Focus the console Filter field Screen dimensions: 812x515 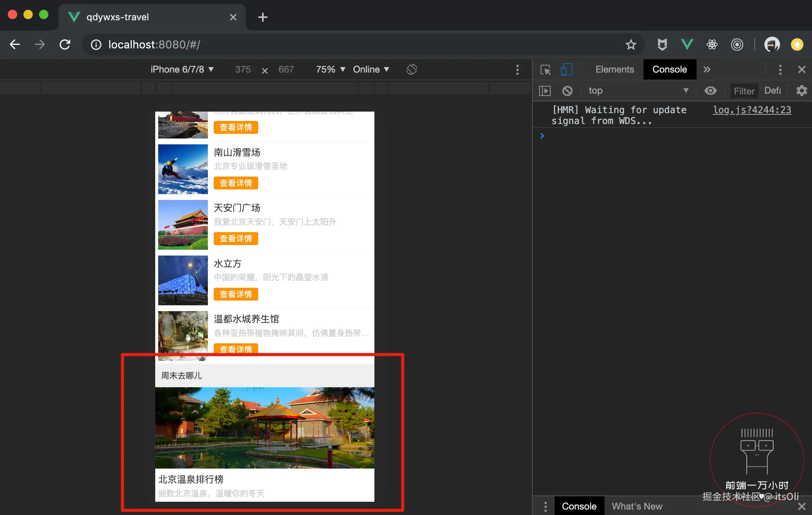coord(744,91)
